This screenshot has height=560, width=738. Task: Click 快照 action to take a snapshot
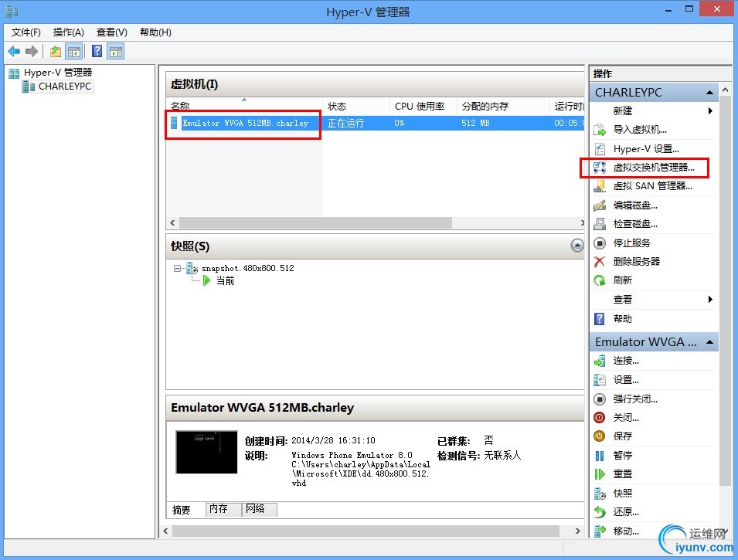pos(622,493)
